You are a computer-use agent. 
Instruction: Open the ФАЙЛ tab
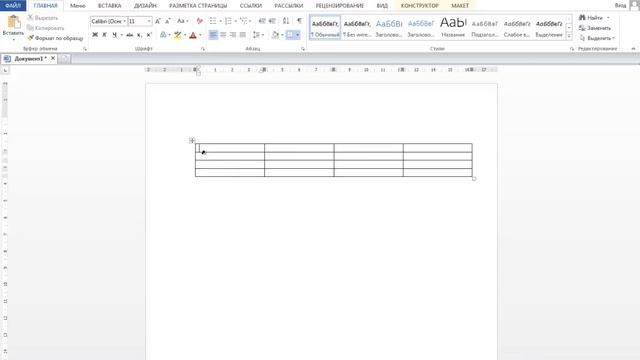[x=13, y=6]
